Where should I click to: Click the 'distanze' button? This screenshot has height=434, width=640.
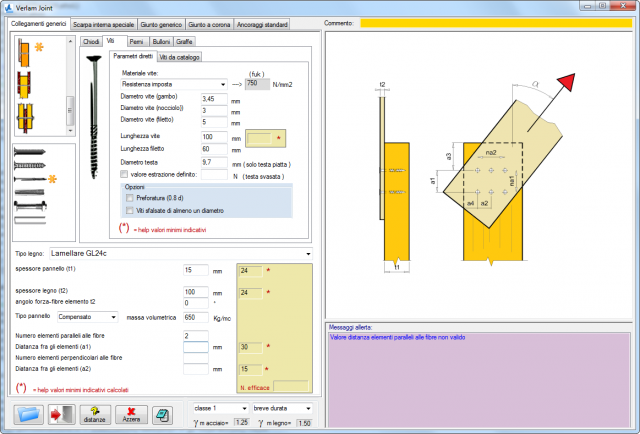pyautogui.click(x=96, y=414)
